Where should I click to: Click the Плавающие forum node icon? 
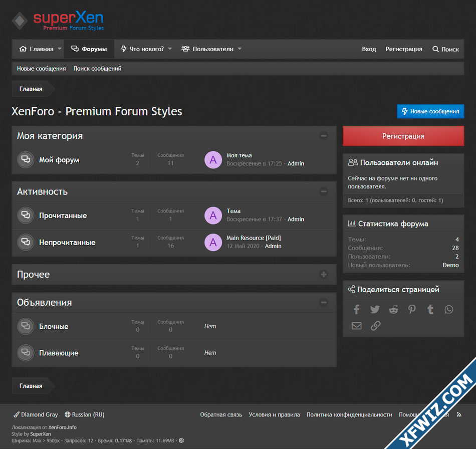[x=26, y=353]
